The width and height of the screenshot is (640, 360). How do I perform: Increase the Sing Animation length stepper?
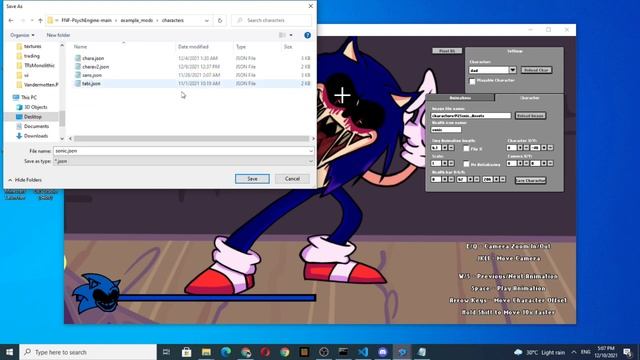click(x=444, y=148)
